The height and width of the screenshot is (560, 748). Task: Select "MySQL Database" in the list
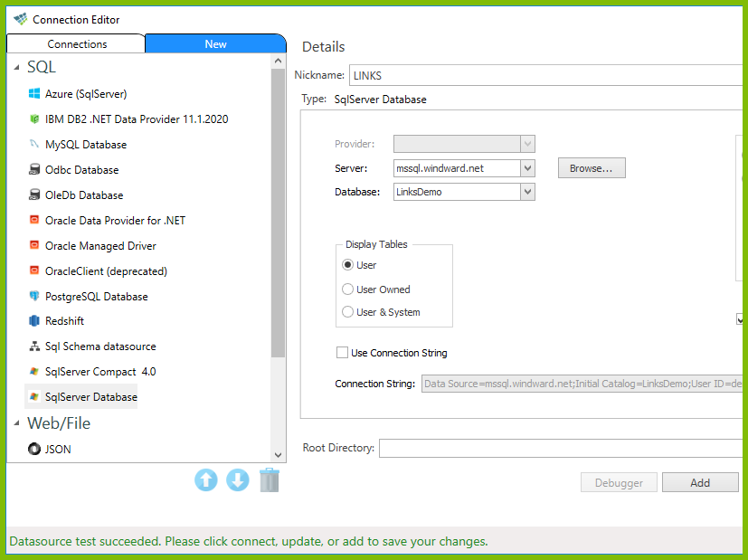(86, 144)
